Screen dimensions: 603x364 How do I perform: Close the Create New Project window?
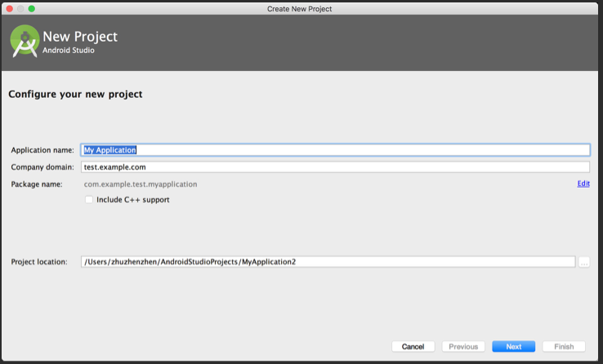point(10,8)
